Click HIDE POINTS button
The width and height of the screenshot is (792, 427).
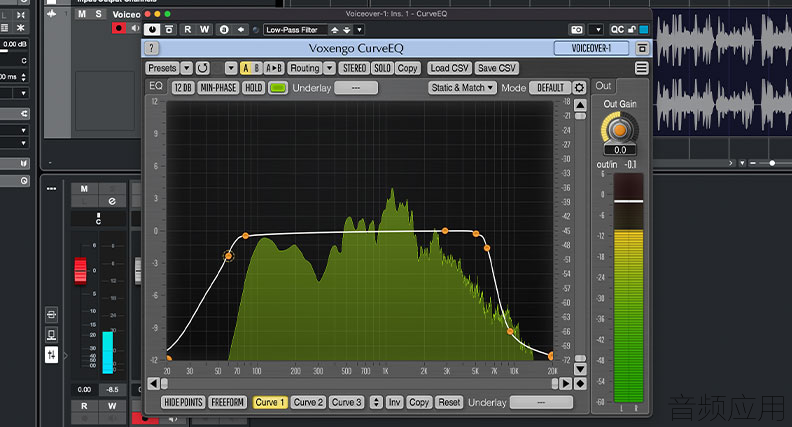(183, 402)
